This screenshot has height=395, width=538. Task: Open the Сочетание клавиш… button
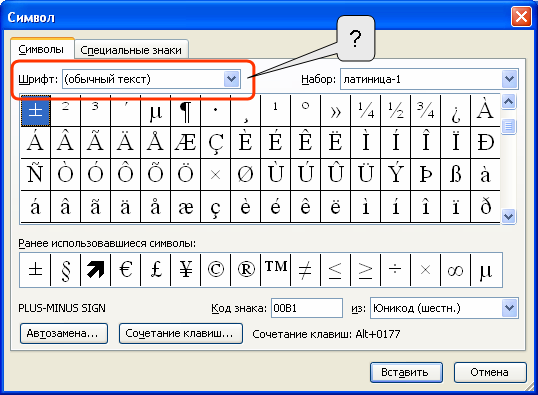[181, 333]
